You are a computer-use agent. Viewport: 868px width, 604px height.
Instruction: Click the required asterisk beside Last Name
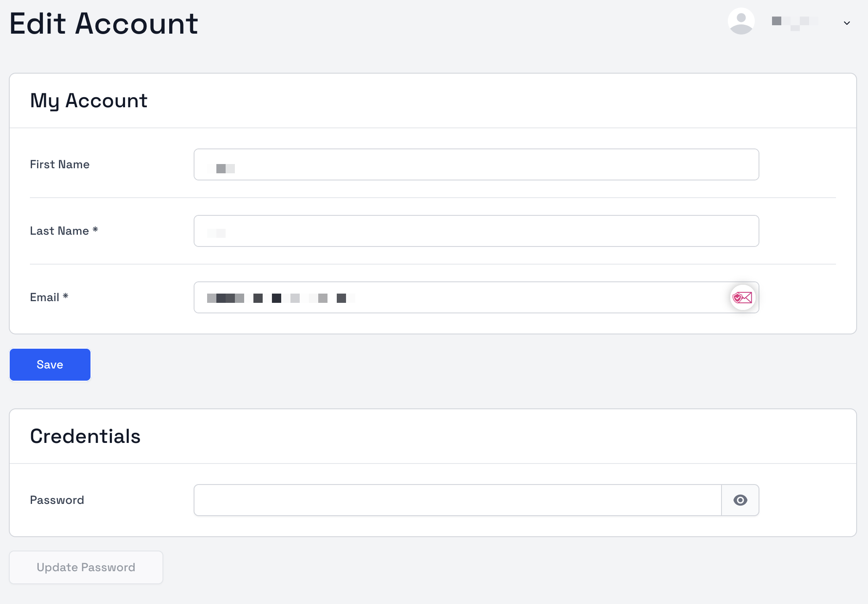coord(95,230)
